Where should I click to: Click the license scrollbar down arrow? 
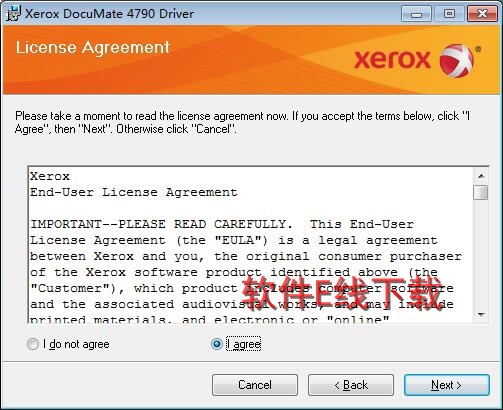(x=481, y=315)
